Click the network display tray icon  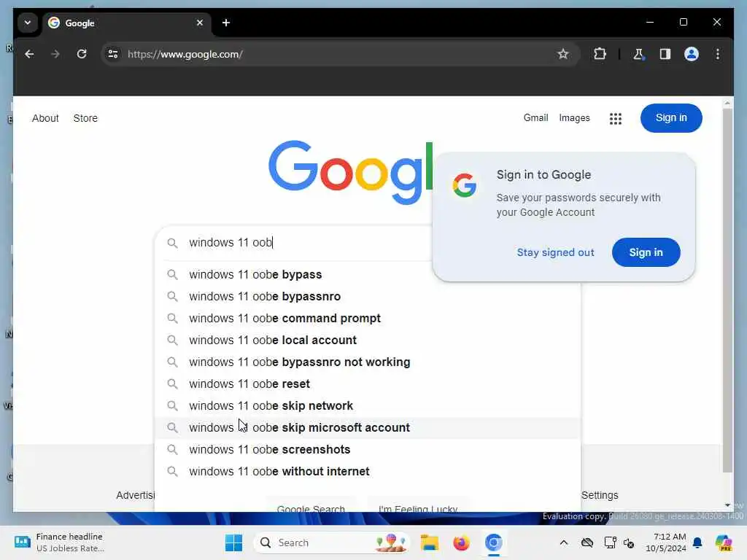(610, 542)
